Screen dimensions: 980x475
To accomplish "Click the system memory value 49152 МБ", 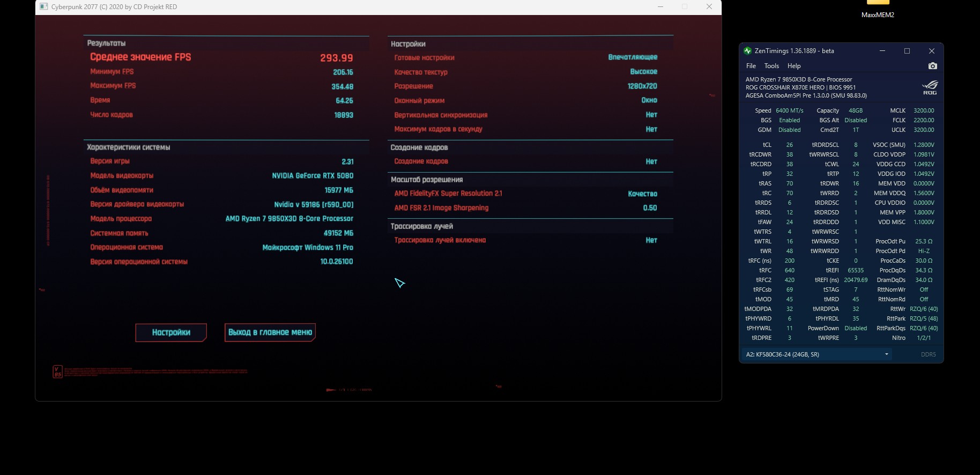I will click(x=338, y=233).
